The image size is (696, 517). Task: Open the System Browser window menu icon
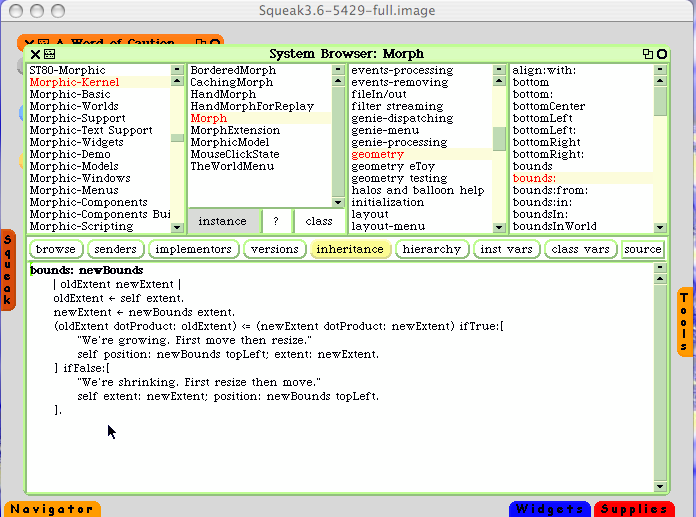pos(50,54)
